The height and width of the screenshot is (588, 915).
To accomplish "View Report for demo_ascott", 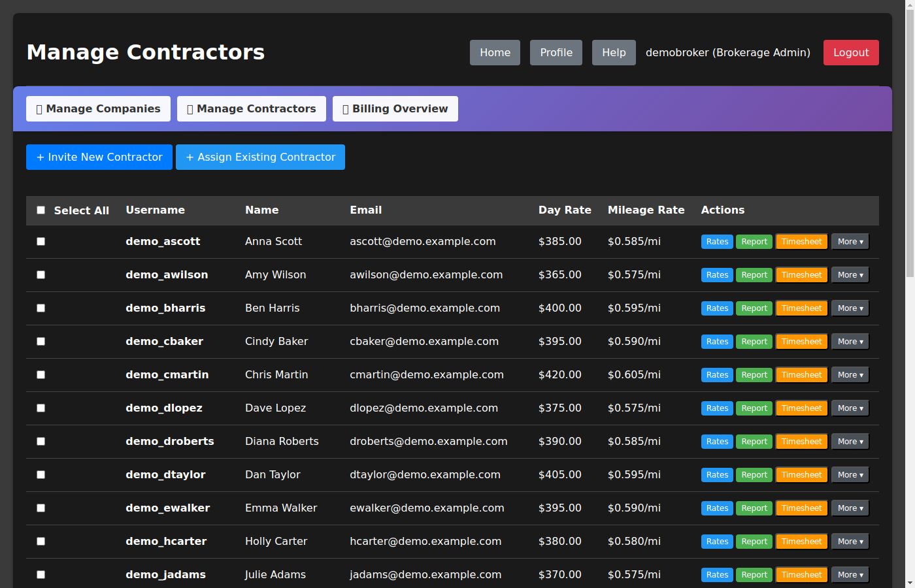I will point(754,242).
